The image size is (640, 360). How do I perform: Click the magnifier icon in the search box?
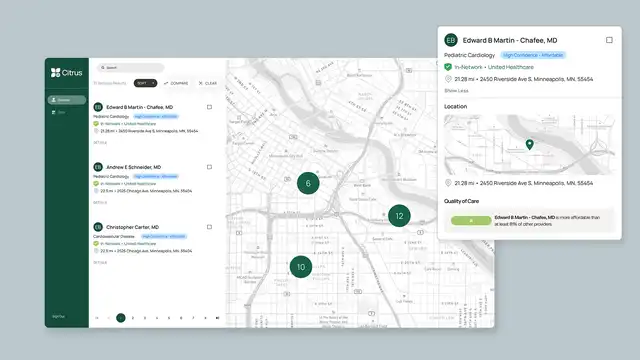click(x=103, y=67)
